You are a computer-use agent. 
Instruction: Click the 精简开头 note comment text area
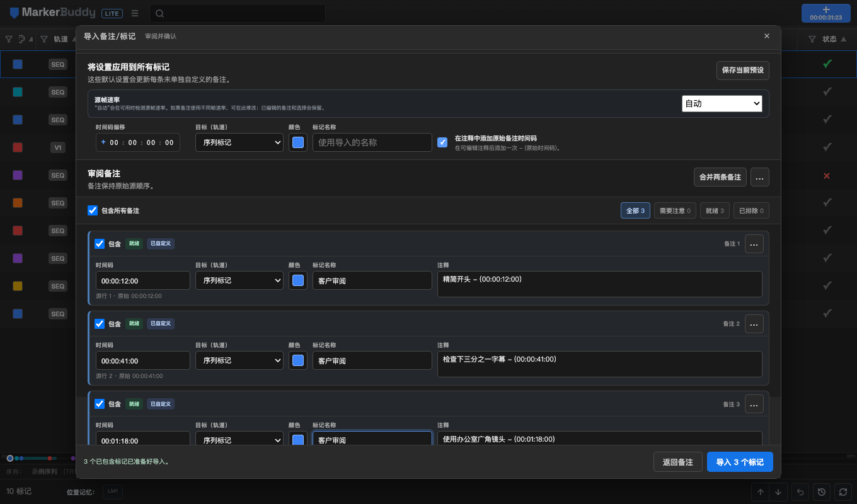[600, 284]
